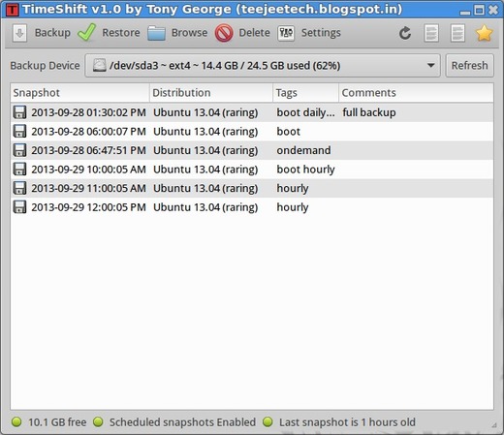This screenshot has height=435, width=504.
Task: Sort by the Tags column header
Action: 306,93
